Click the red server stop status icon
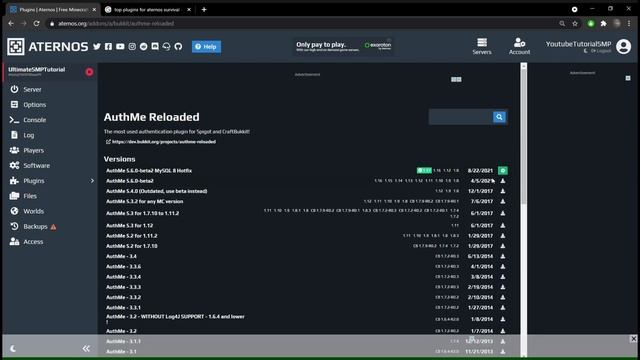640x360 pixels. [89, 72]
